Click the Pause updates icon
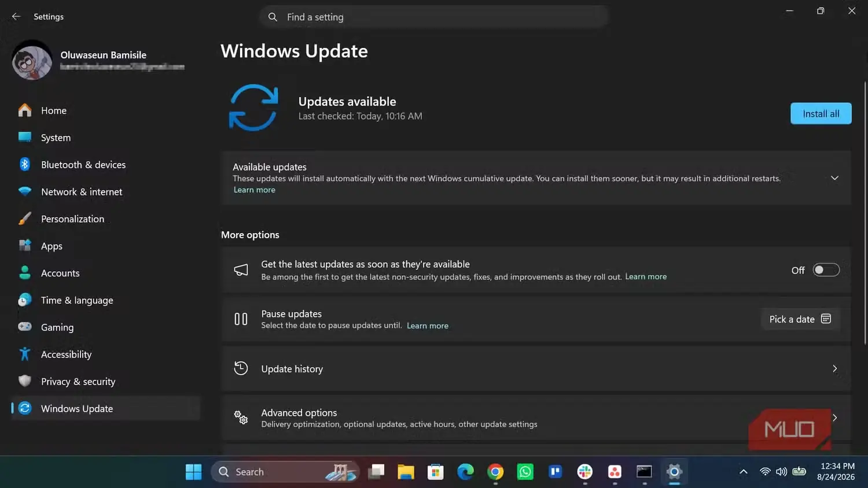Image resolution: width=868 pixels, height=488 pixels. coord(241,319)
